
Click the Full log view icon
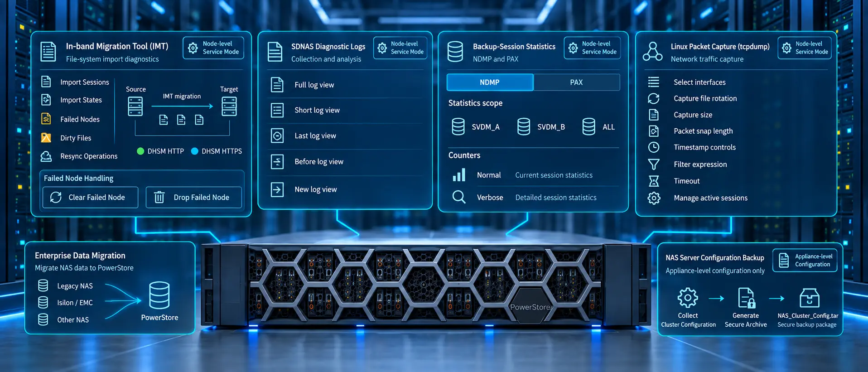277,85
